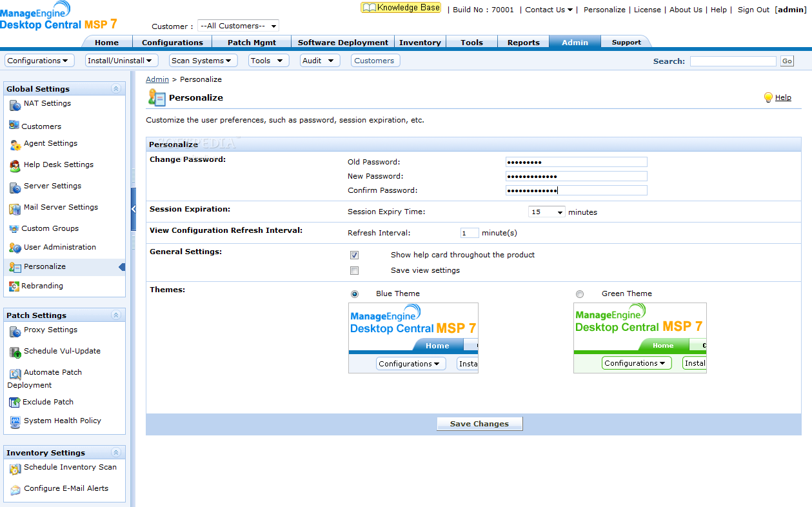812x507 pixels.
Task: Click the Configure E-Mail Alerts icon
Action: click(x=15, y=490)
